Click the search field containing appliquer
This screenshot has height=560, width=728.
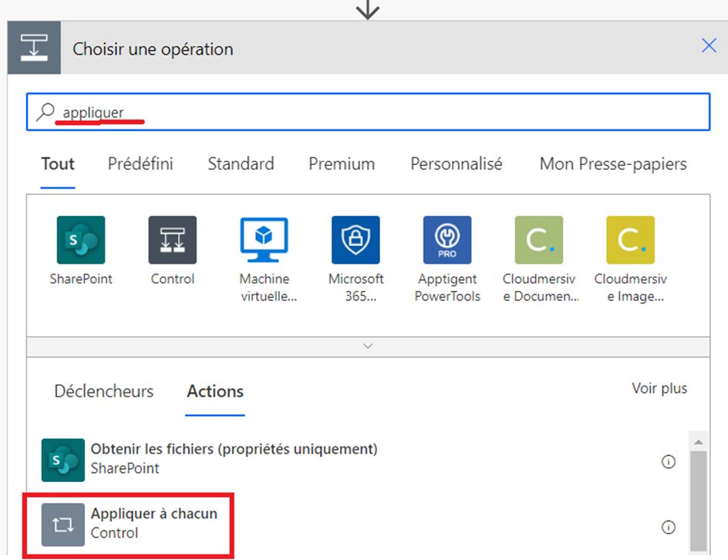368,112
